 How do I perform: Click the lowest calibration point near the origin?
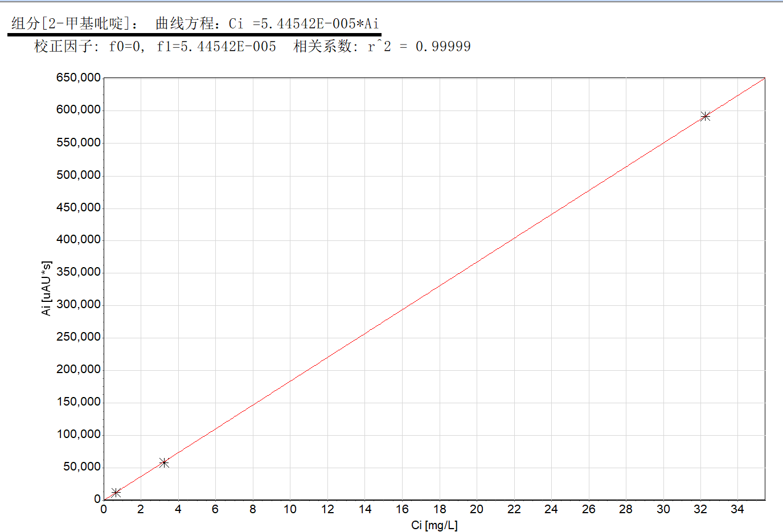pos(116,492)
